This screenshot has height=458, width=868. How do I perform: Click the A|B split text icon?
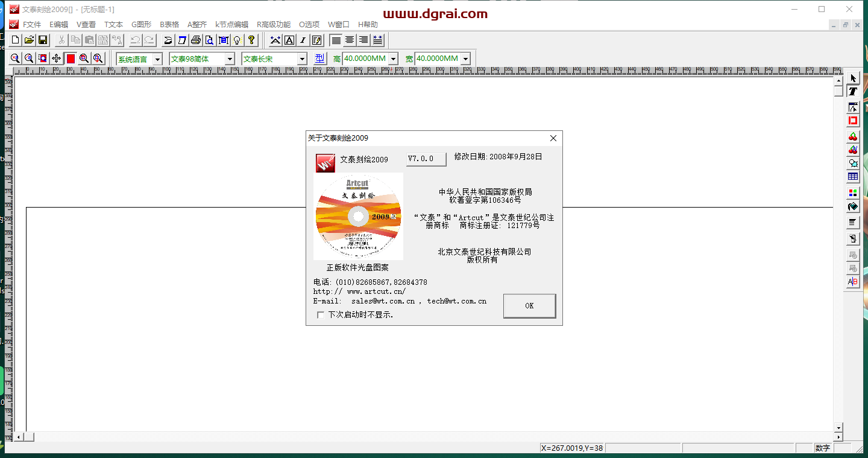(x=853, y=282)
